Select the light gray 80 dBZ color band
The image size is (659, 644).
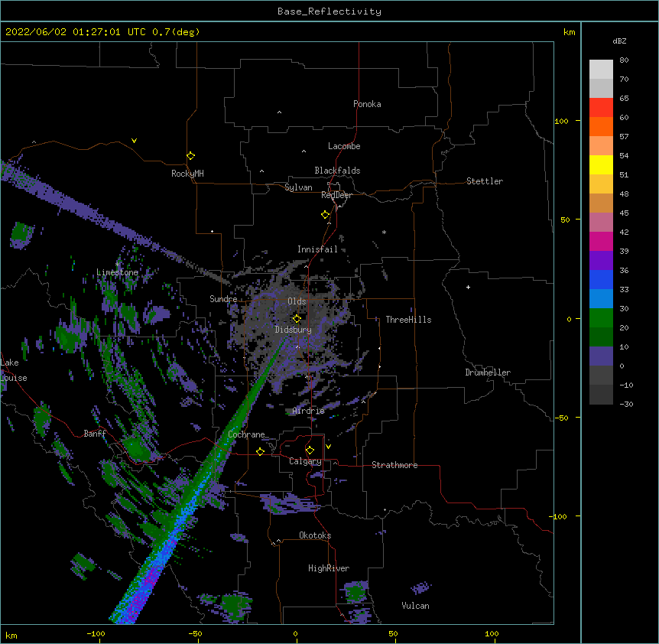click(601, 70)
